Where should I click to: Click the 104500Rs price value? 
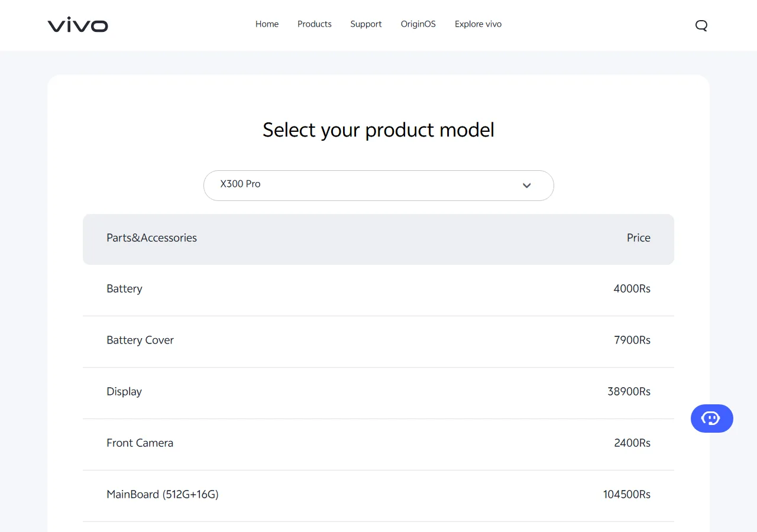coord(627,494)
